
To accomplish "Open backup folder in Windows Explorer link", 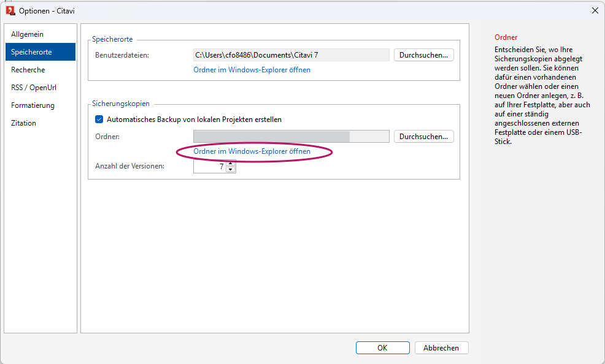I will tap(252, 151).
